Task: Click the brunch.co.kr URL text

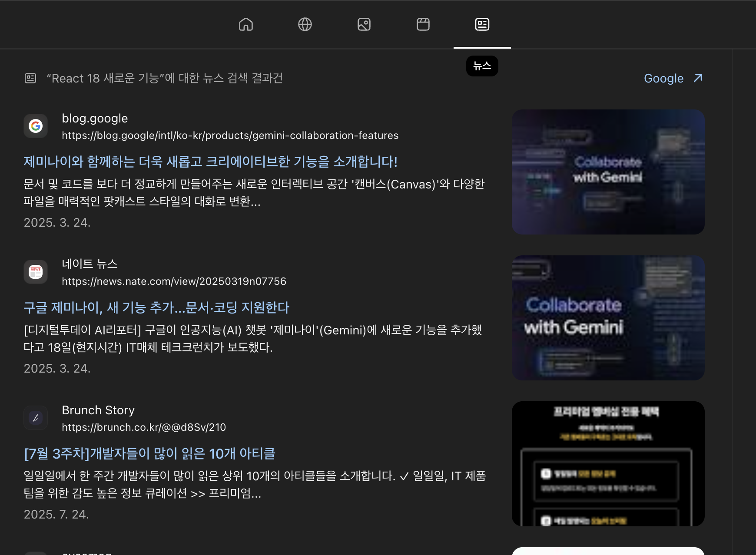Action: click(144, 427)
